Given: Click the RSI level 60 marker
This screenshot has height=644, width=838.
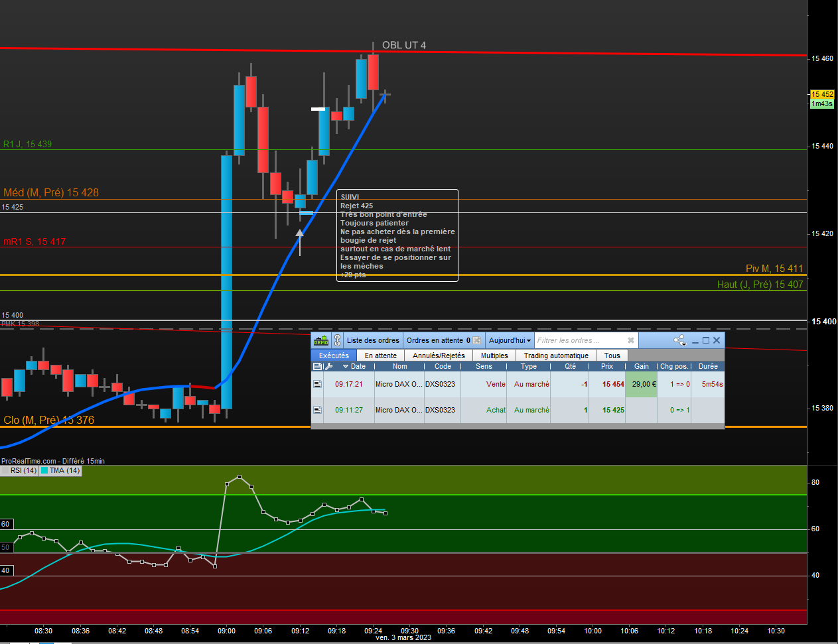Looking at the screenshot, I should (x=6, y=524).
